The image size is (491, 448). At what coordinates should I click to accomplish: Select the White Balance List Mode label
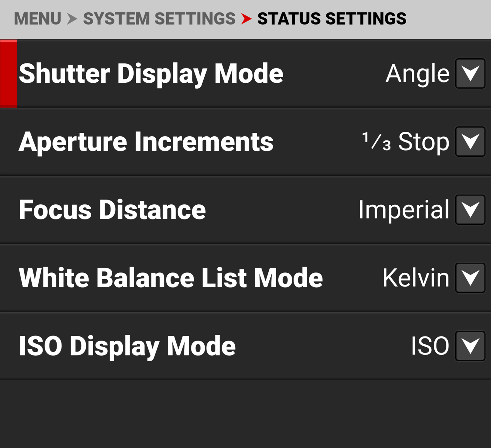click(171, 278)
